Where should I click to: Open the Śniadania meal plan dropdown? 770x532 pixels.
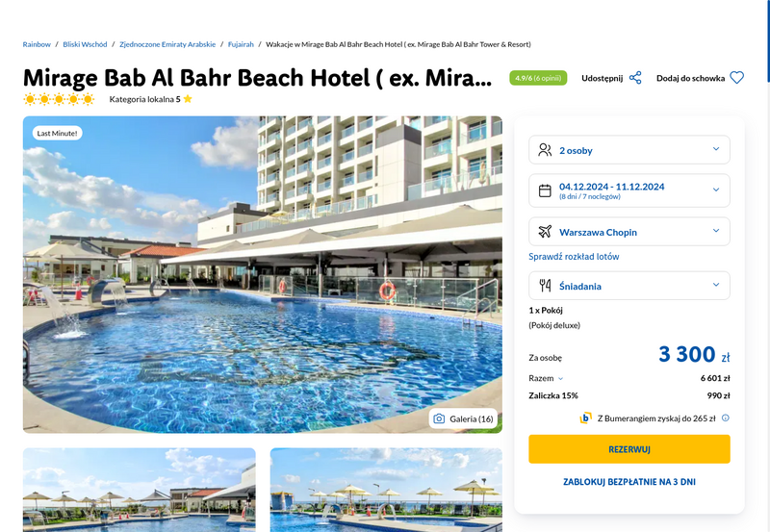tap(629, 286)
